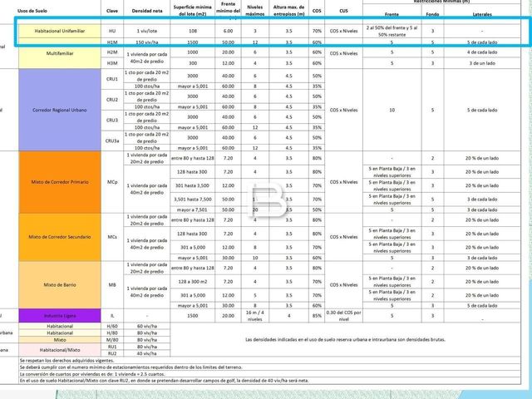532x399 pixels.
Task: Click the "3,501 hasta 7,500" surface cell
Action: coord(192,199)
